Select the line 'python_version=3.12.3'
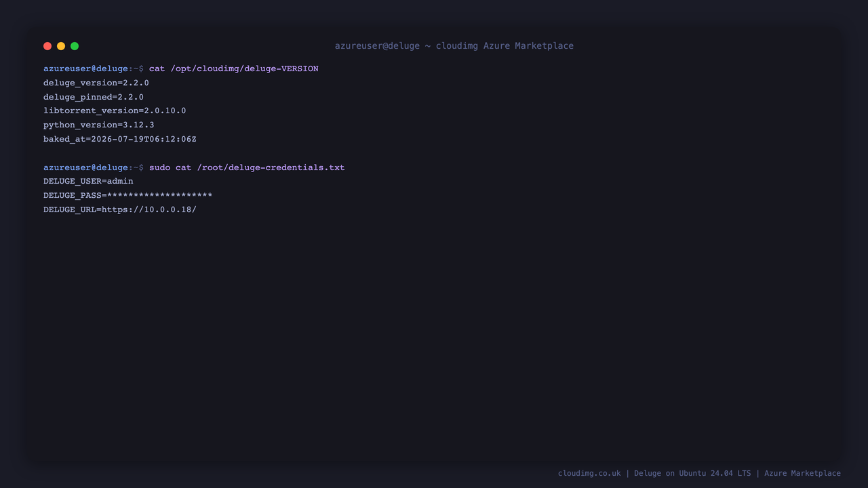The height and width of the screenshot is (488, 868). [x=99, y=125]
